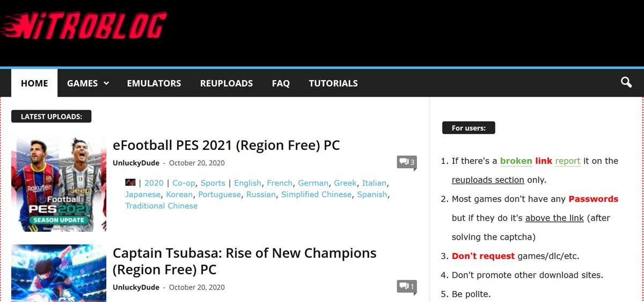Open Captain Tsubasa: Rise of New Champions title
The image size is (644, 302).
(245, 261)
